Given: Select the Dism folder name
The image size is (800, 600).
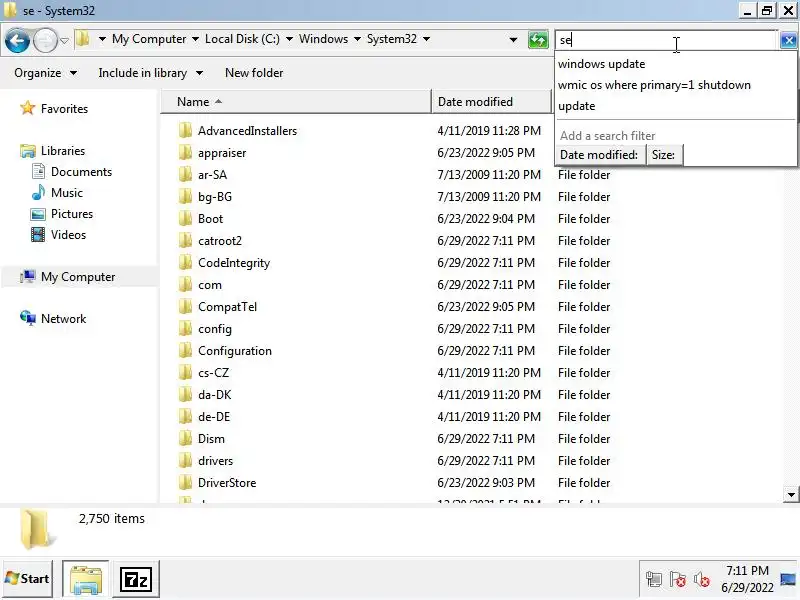Looking at the screenshot, I should (211, 438).
